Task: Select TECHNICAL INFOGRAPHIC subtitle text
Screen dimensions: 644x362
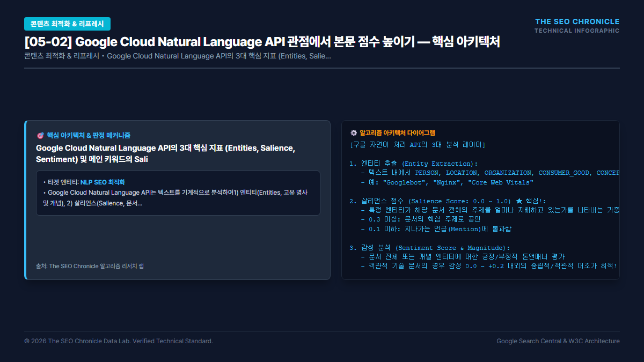Action: [x=577, y=31]
